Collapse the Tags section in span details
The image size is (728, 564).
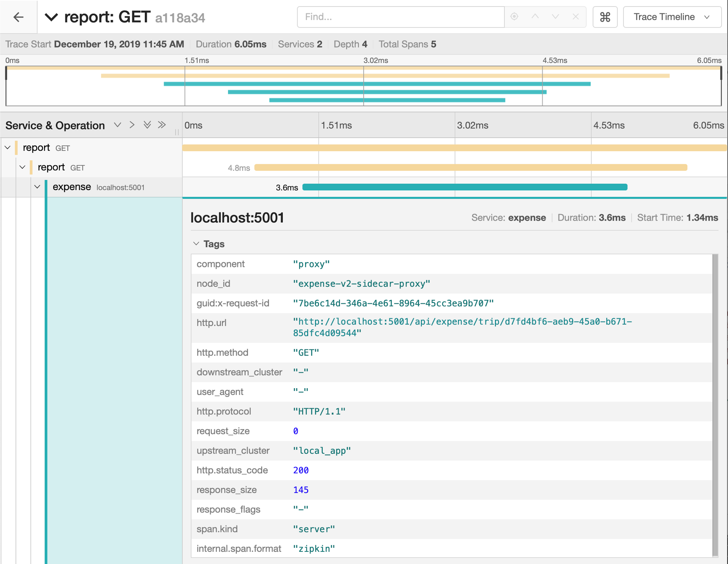(x=196, y=244)
